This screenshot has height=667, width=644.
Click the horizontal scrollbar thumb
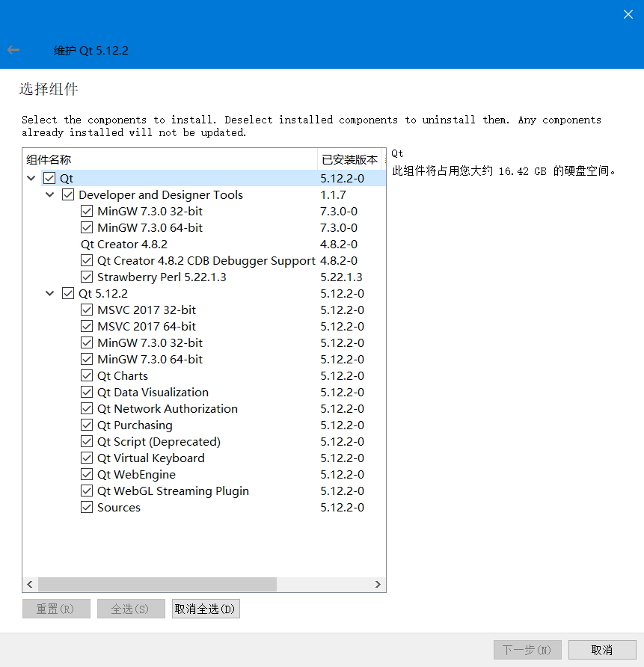pyautogui.click(x=157, y=584)
